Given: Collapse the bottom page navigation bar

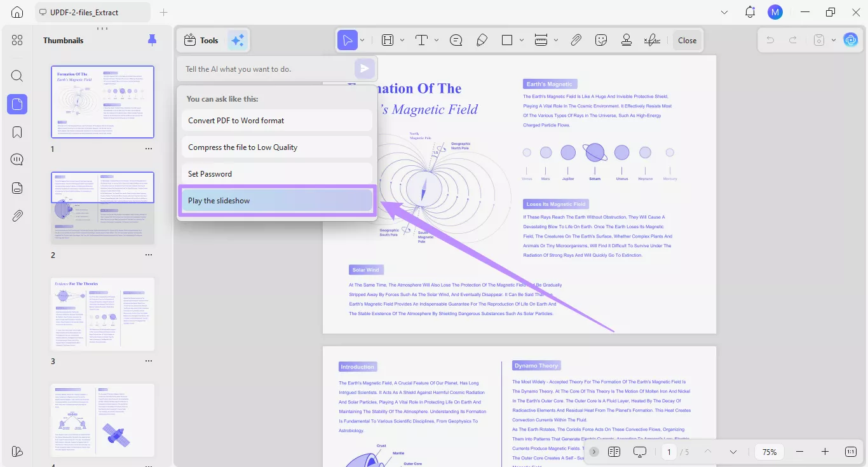Looking at the screenshot, I should [594, 452].
